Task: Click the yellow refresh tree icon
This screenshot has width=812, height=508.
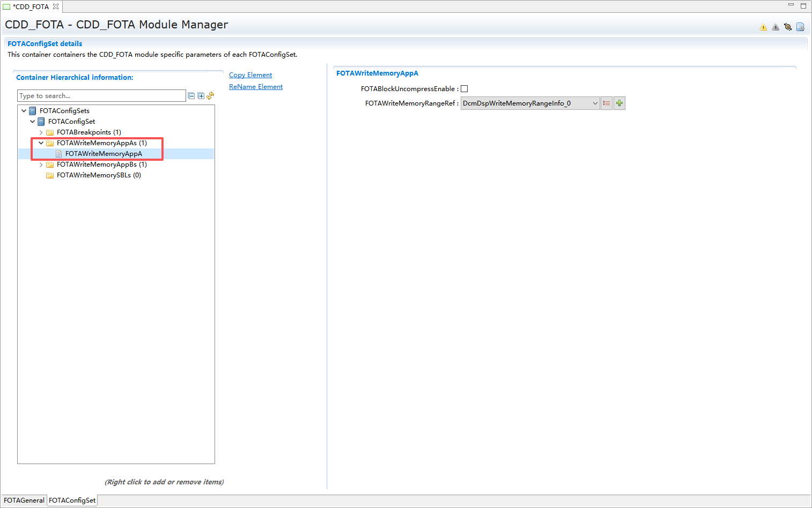Action: [210, 95]
